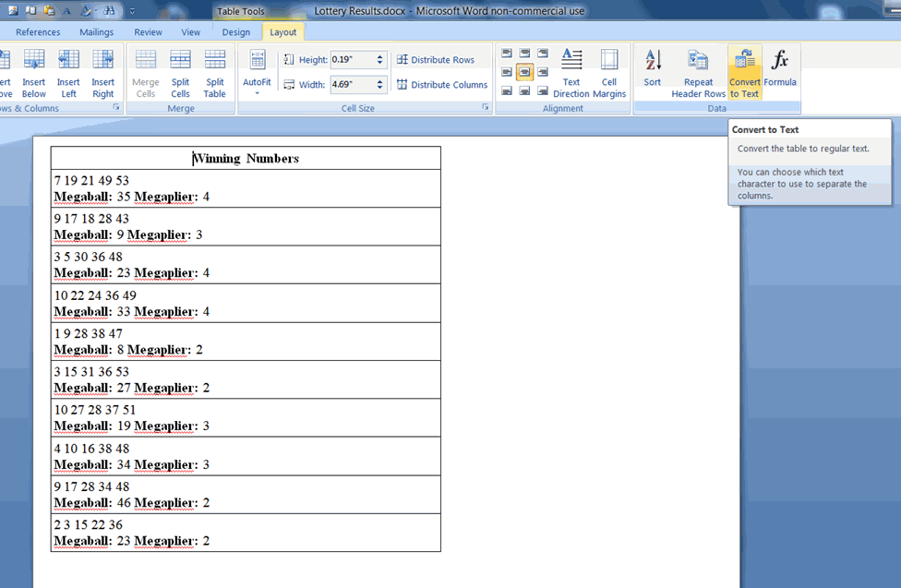Image resolution: width=901 pixels, height=588 pixels.
Task: Increase column Width with up arrow
Action: tap(379, 81)
